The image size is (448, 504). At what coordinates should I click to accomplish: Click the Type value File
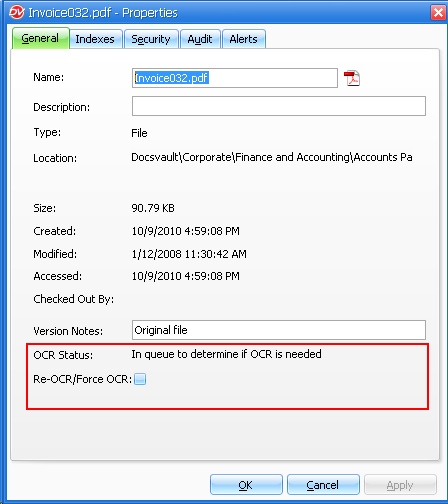click(139, 133)
